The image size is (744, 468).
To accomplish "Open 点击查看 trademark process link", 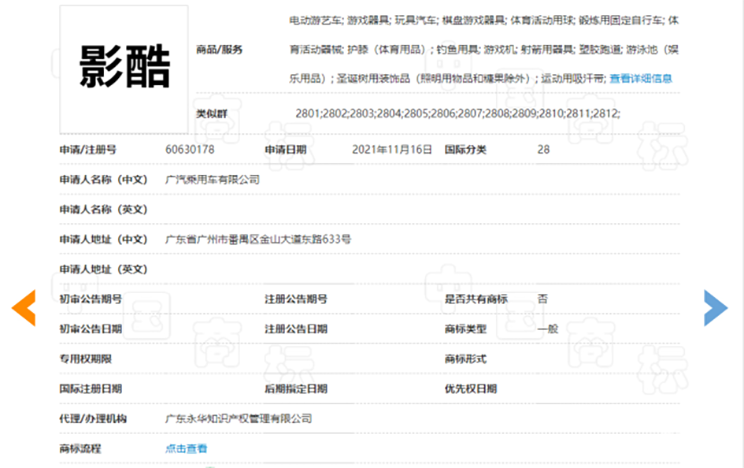I will tap(186, 449).
